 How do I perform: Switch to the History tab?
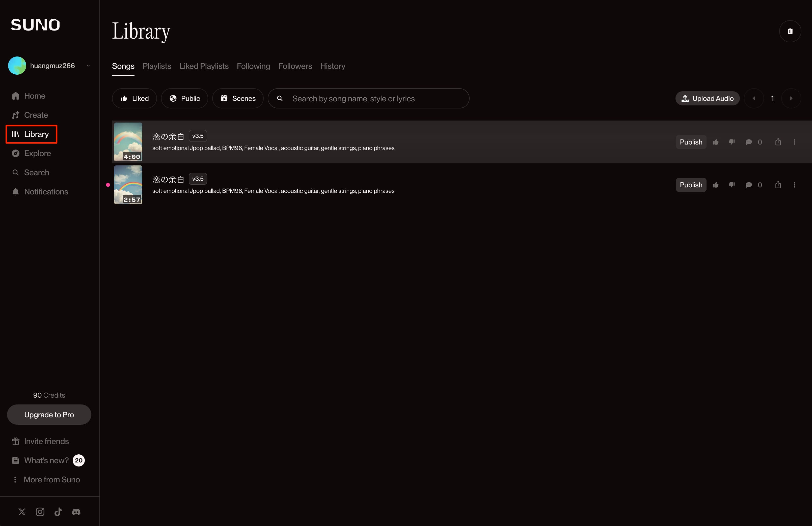(x=332, y=66)
